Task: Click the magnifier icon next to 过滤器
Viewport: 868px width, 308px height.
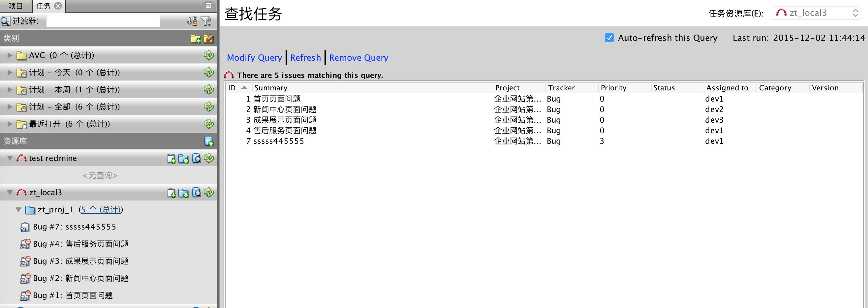Action: coord(5,21)
